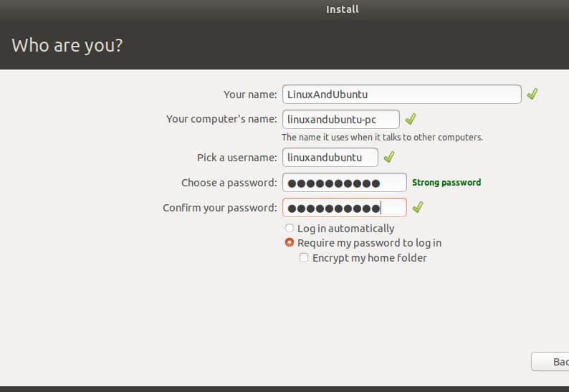The height and width of the screenshot is (392, 569).
Task: Click the checkmark beside the username field
Action: 389,157
